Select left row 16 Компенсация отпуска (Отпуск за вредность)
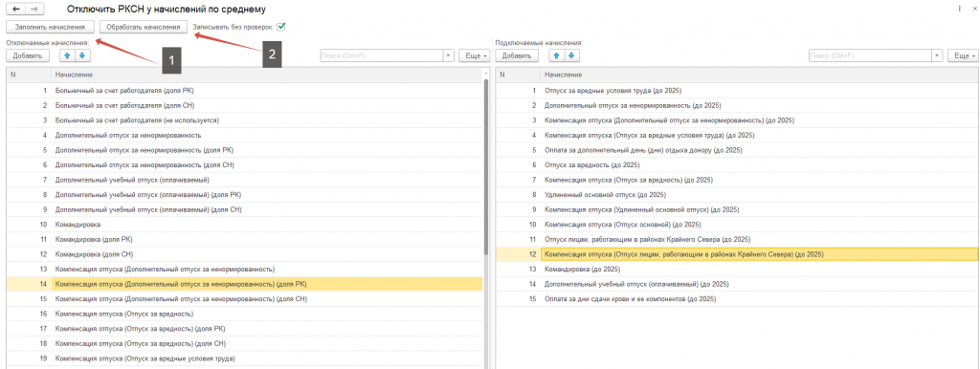This screenshot has height=369, width=980. 245,315
